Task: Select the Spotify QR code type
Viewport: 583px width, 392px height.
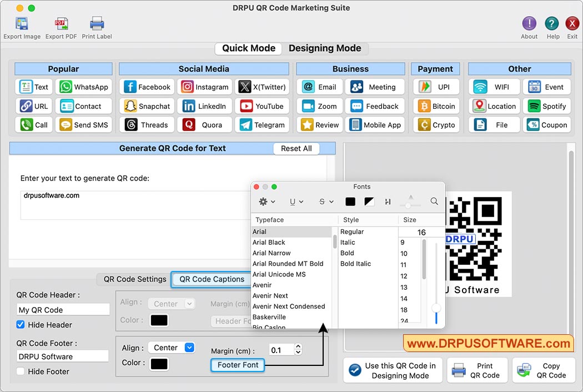Action: [x=546, y=105]
